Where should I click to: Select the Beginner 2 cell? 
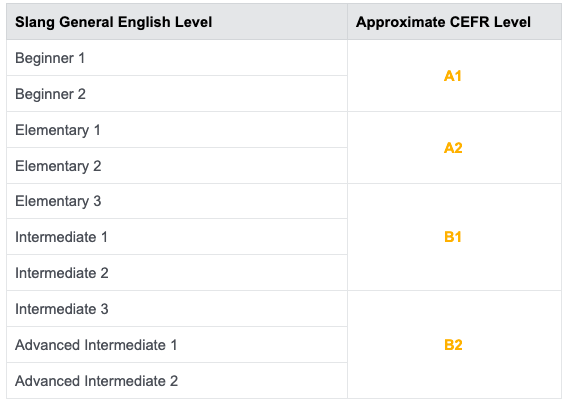point(177,94)
